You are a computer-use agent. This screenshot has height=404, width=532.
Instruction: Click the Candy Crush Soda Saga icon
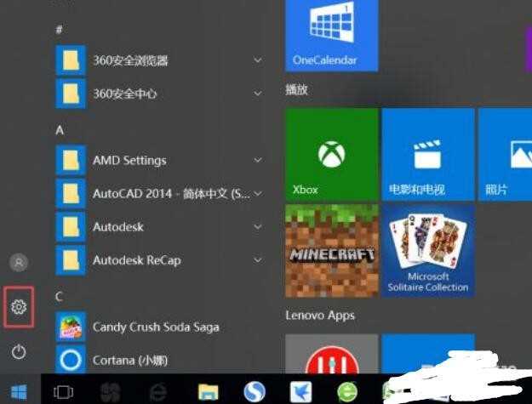click(x=71, y=327)
